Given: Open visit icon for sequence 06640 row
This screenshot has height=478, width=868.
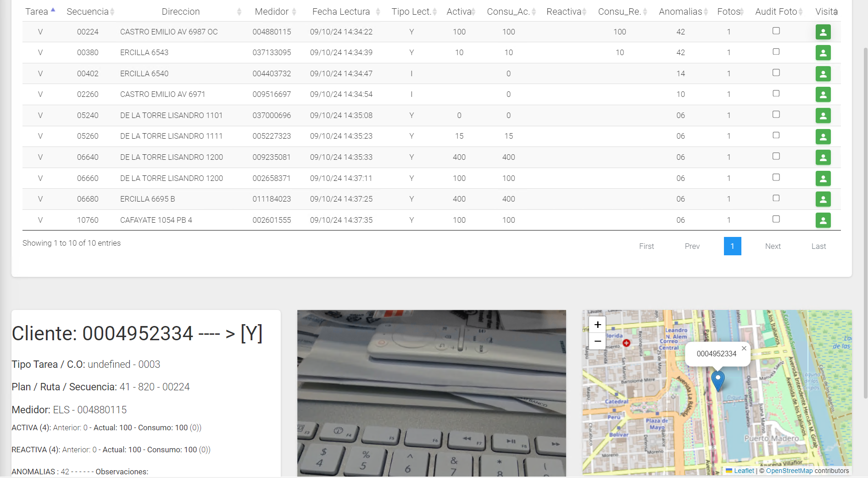Looking at the screenshot, I should (x=823, y=157).
